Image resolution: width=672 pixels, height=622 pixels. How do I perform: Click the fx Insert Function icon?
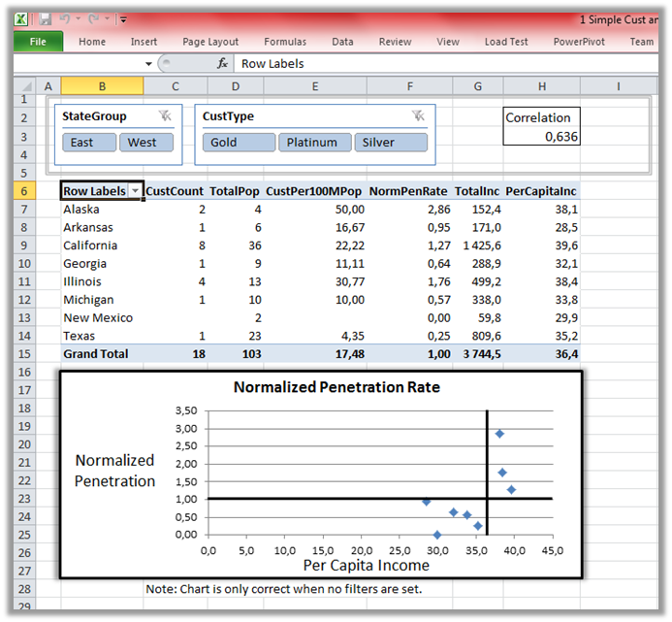pos(222,64)
